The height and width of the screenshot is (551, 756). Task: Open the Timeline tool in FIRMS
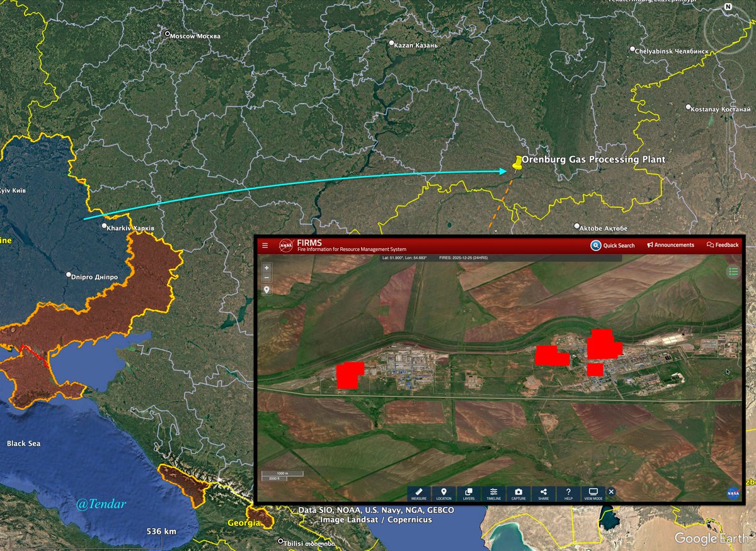[x=493, y=493]
